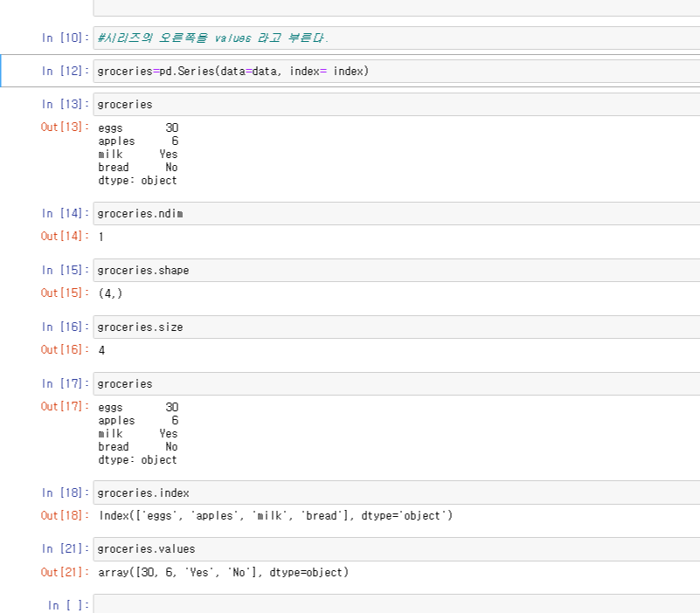Click the 'apples 6' row in Out[13]

coord(138,141)
